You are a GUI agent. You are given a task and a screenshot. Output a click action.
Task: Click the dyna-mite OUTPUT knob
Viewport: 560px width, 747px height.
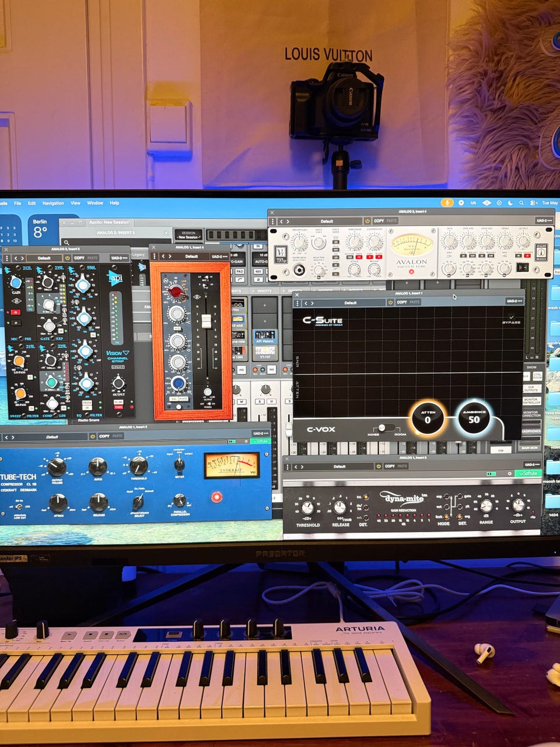click(x=518, y=505)
